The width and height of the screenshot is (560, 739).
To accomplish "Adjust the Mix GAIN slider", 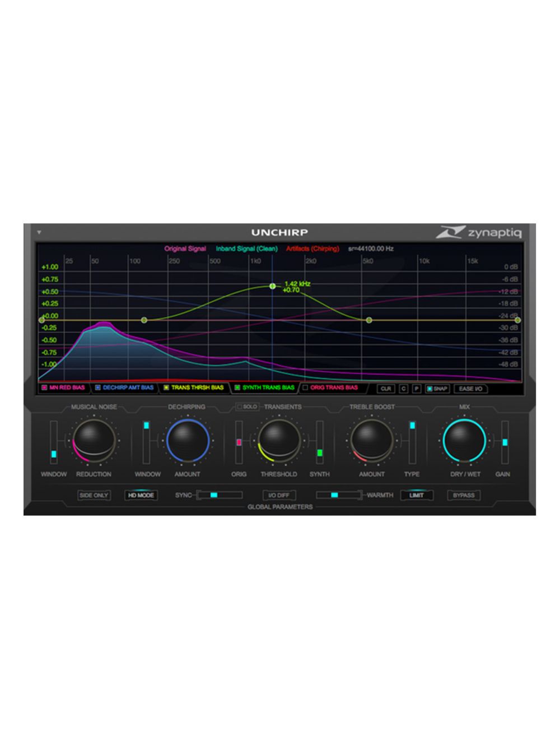I will tap(505, 442).
